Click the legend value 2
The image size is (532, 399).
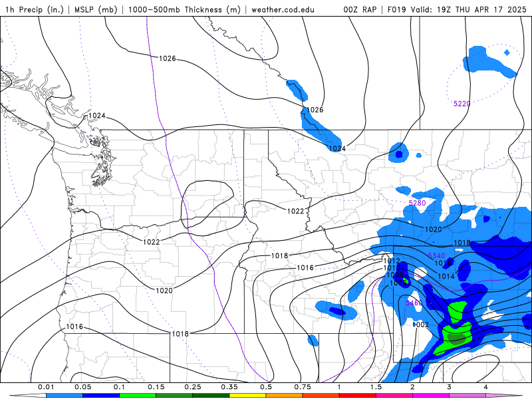tap(412, 387)
